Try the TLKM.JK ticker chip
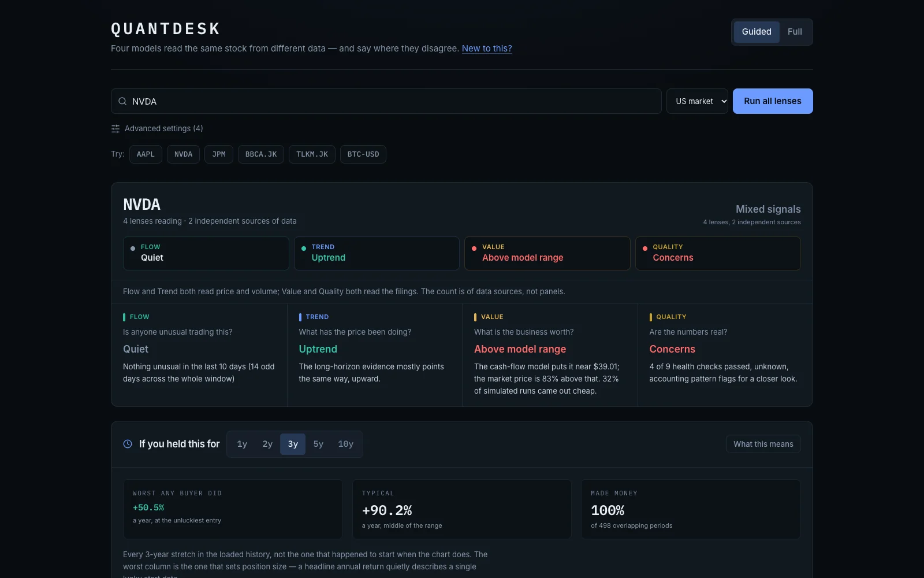 tap(312, 154)
